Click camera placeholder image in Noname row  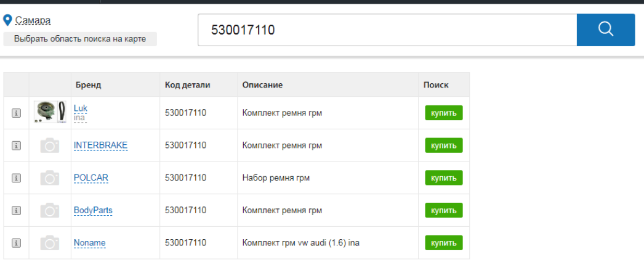(50, 243)
